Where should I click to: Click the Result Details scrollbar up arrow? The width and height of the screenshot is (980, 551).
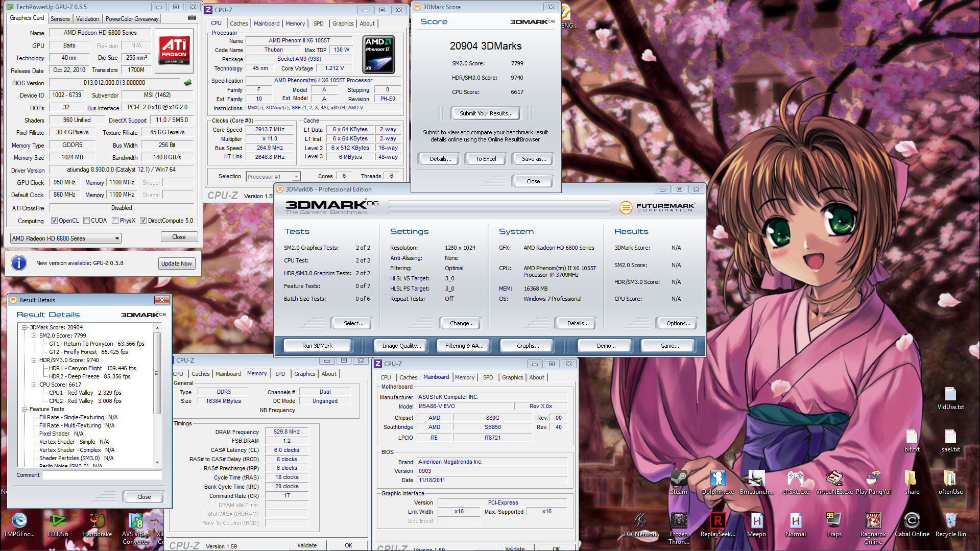point(157,327)
